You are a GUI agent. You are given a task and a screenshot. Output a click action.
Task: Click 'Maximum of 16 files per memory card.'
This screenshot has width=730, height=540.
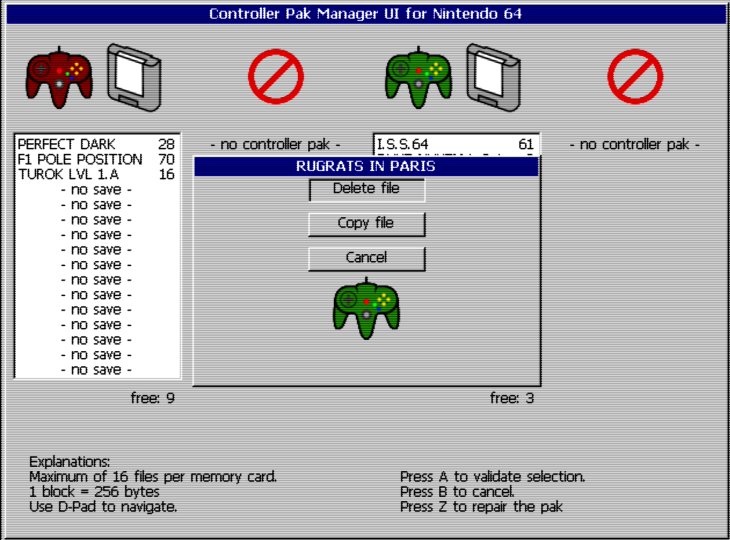click(x=153, y=477)
